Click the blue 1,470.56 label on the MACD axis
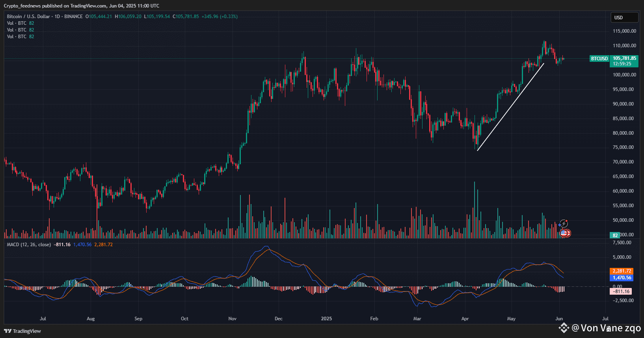 tap(622, 278)
